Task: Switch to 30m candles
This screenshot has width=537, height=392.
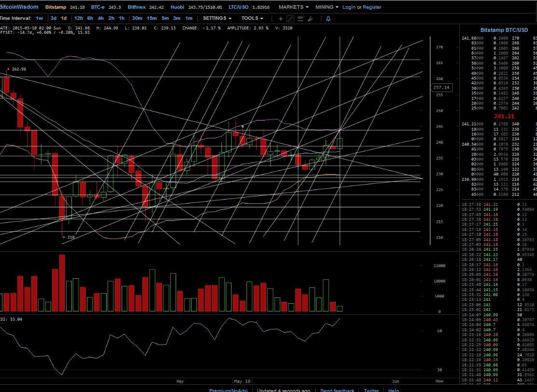Action: pyautogui.click(x=137, y=18)
